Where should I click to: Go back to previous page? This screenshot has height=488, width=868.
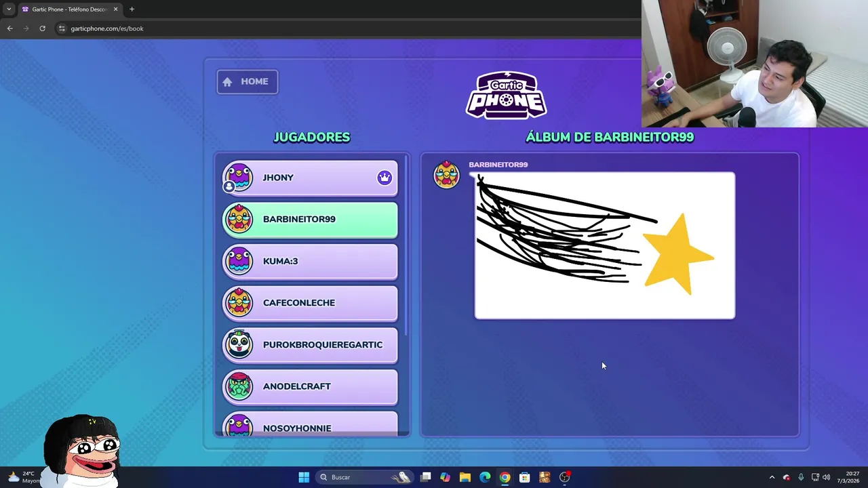9,28
